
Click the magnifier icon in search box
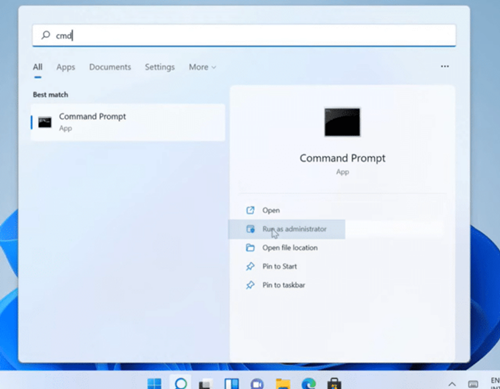pos(46,35)
